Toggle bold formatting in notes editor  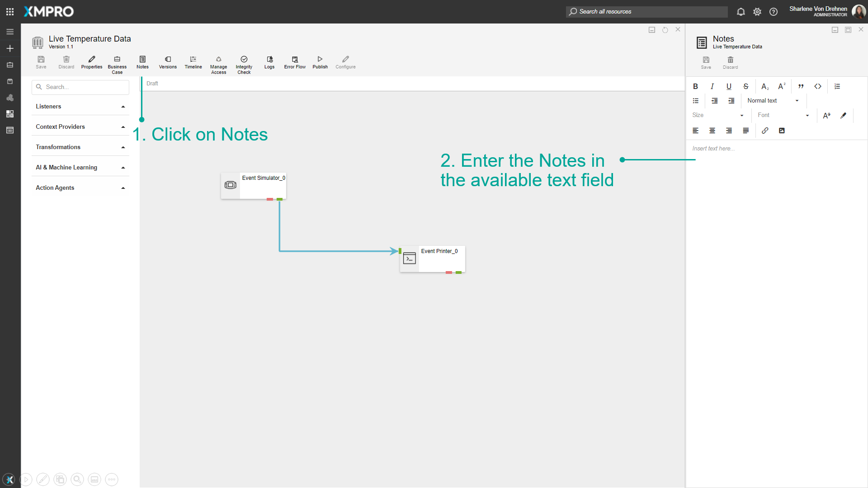[695, 86]
